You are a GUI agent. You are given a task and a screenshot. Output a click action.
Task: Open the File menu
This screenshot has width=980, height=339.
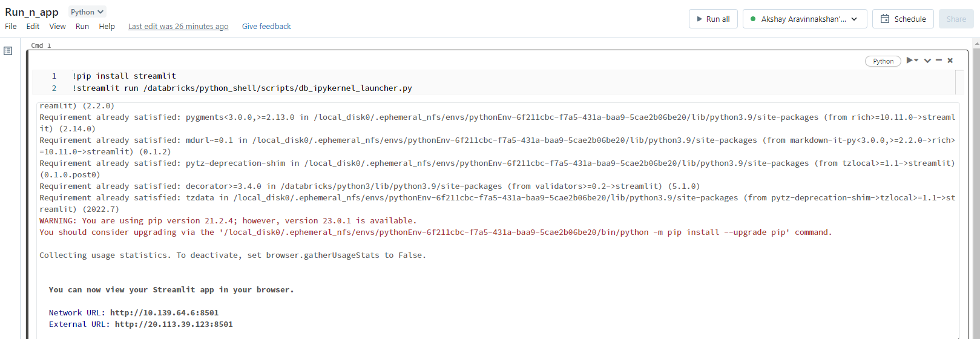click(x=11, y=27)
